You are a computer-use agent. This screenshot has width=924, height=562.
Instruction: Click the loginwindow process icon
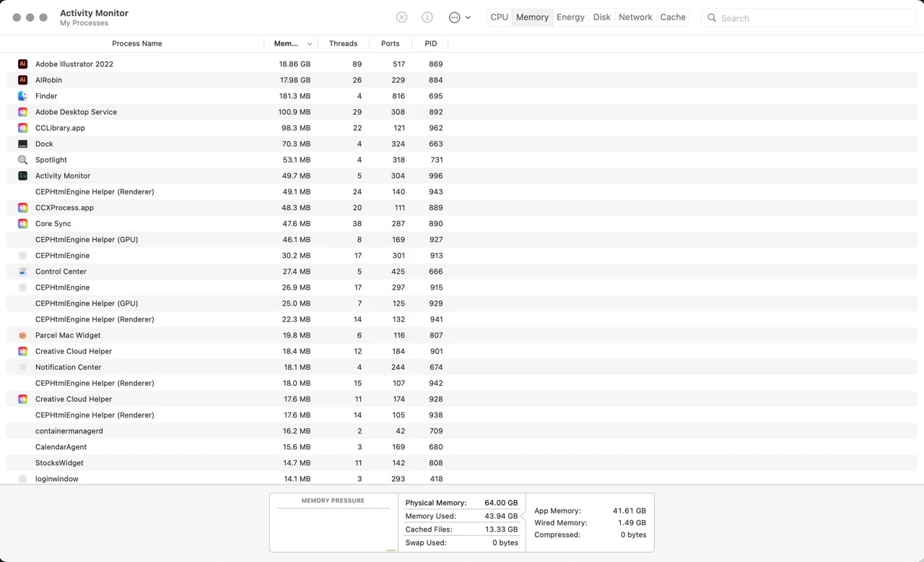click(22, 479)
